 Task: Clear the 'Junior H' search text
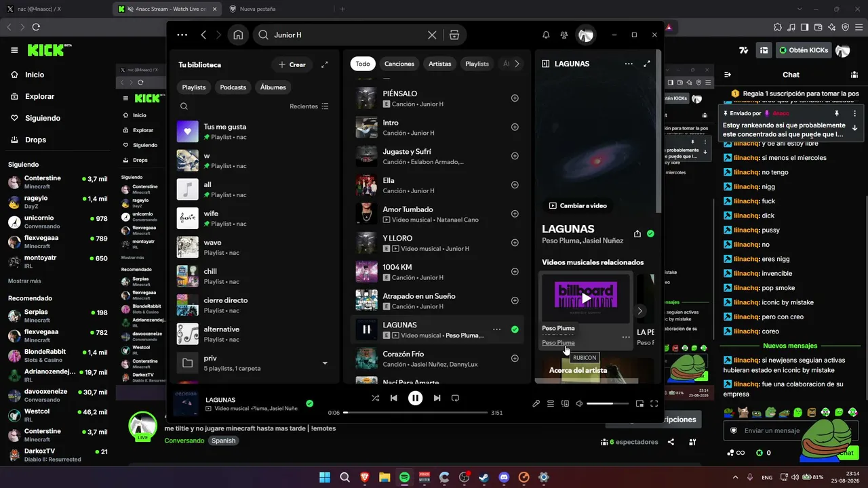click(432, 35)
